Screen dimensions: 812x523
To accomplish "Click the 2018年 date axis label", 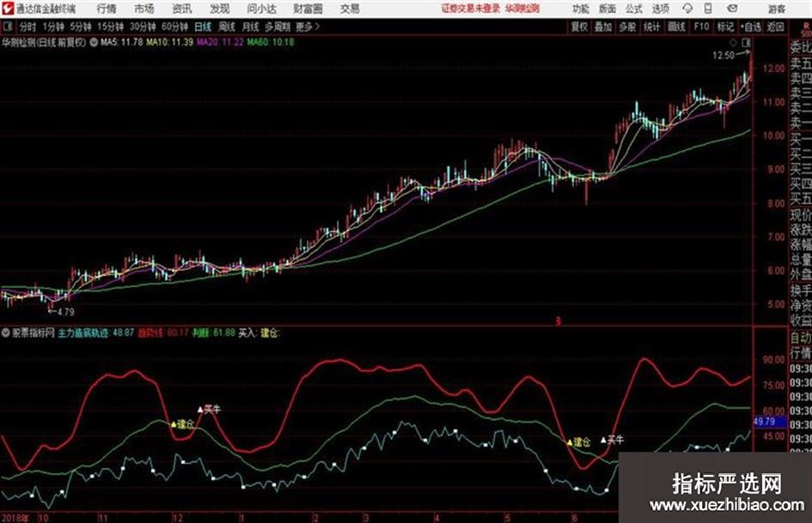I will [x=15, y=518].
